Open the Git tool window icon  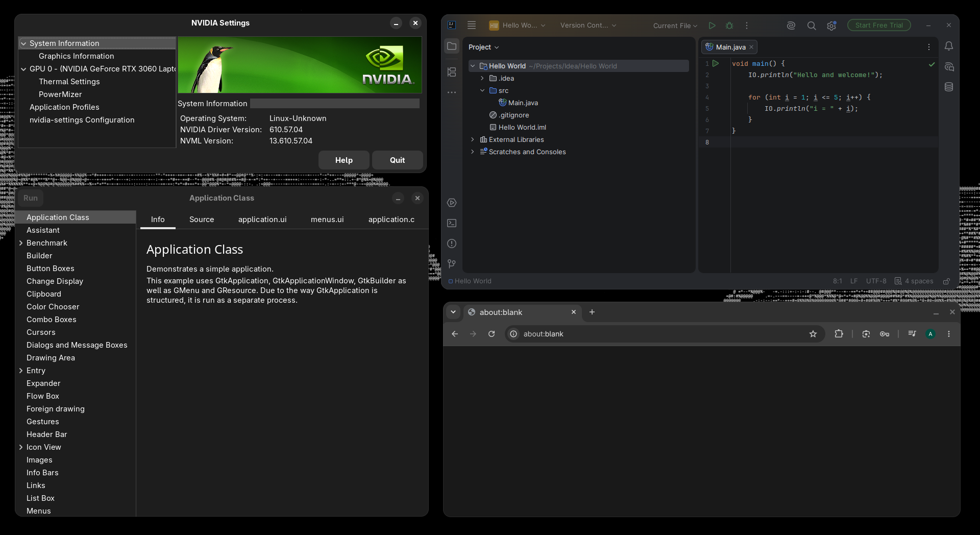click(x=452, y=264)
